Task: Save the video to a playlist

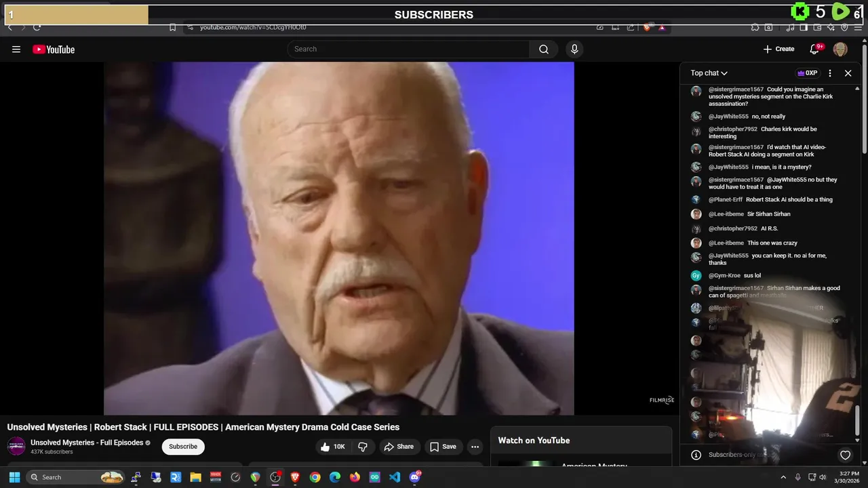Action: [443, 447]
